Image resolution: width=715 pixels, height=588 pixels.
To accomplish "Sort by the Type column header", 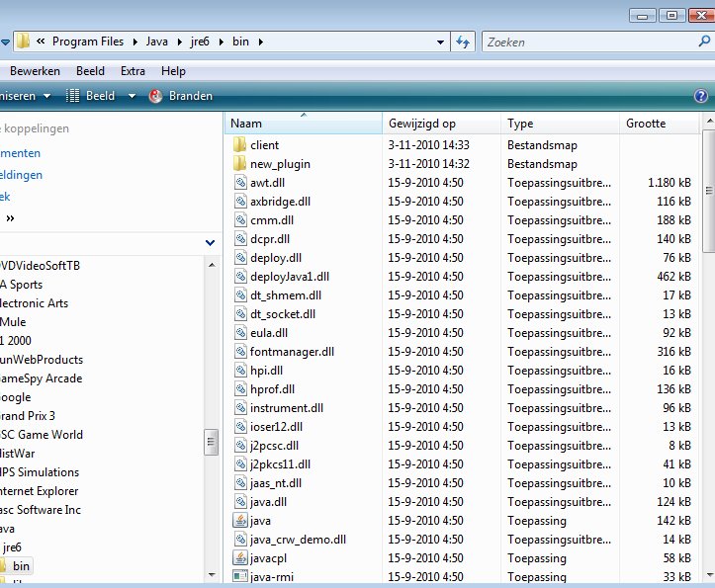I will pyautogui.click(x=561, y=124).
